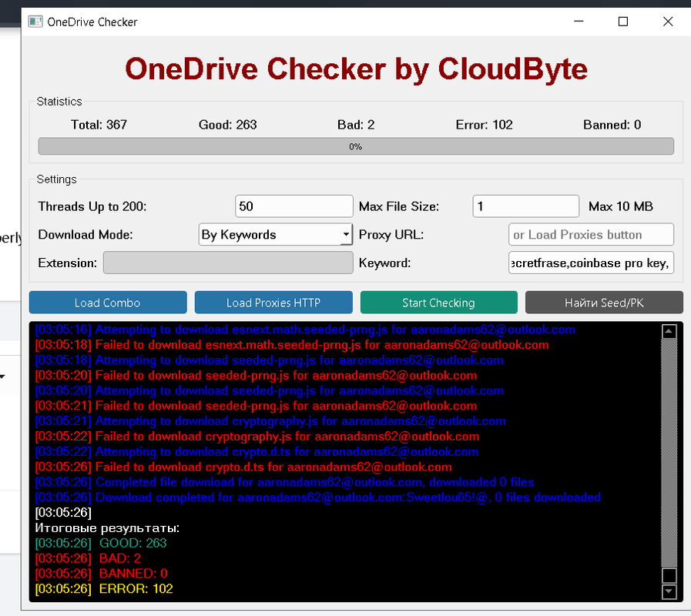
Task: Click the 0% progress bar
Action: 356,146
